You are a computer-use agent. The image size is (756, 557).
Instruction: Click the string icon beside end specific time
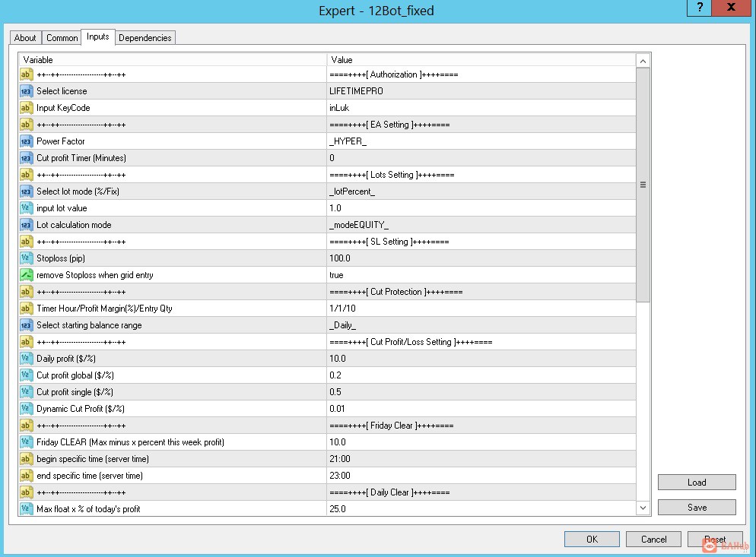(26, 476)
